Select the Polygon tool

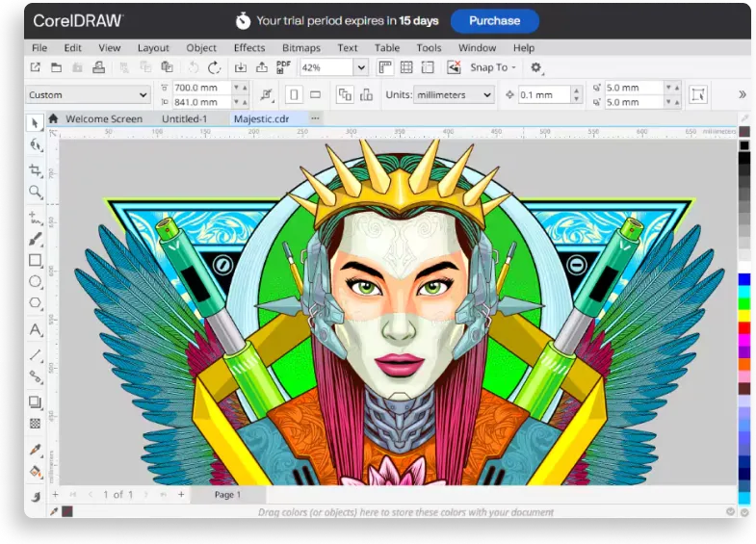click(36, 302)
